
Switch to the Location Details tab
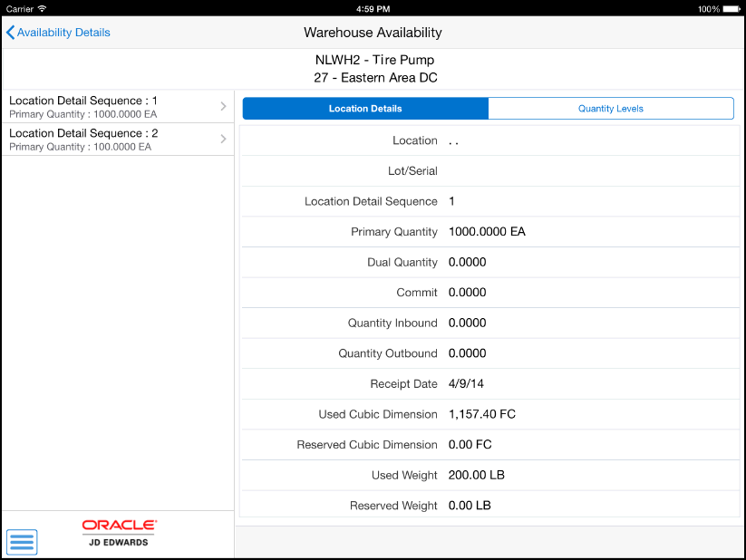365,109
